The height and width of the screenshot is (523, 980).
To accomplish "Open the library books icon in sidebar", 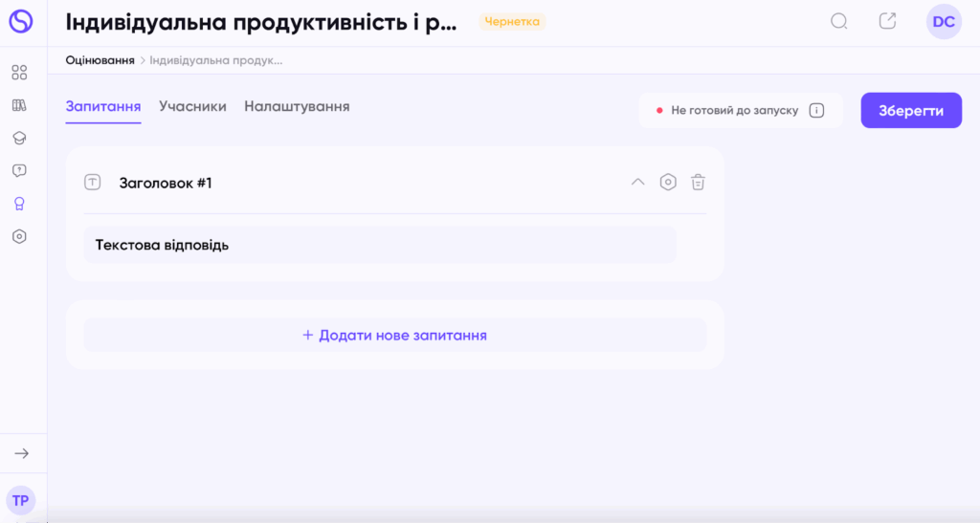I will pos(19,105).
